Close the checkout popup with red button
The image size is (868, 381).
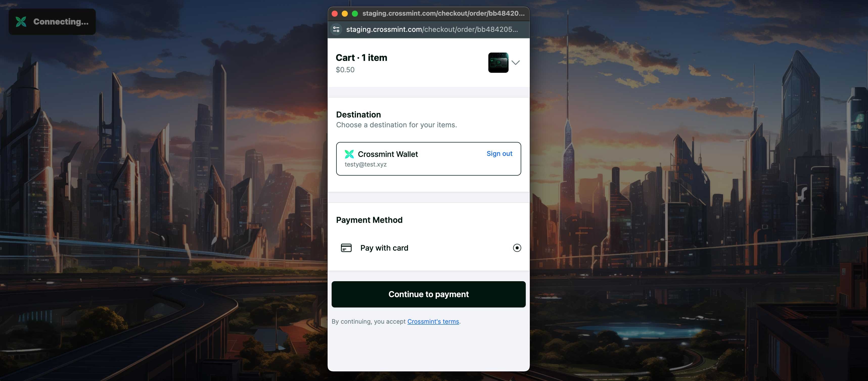[x=335, y=13]
